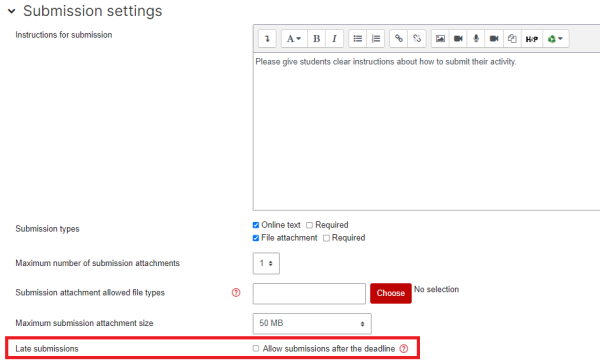Apply bold formatting in editor
The width and height of the screenshot is (600, 363).
click(x=316, y=39)
